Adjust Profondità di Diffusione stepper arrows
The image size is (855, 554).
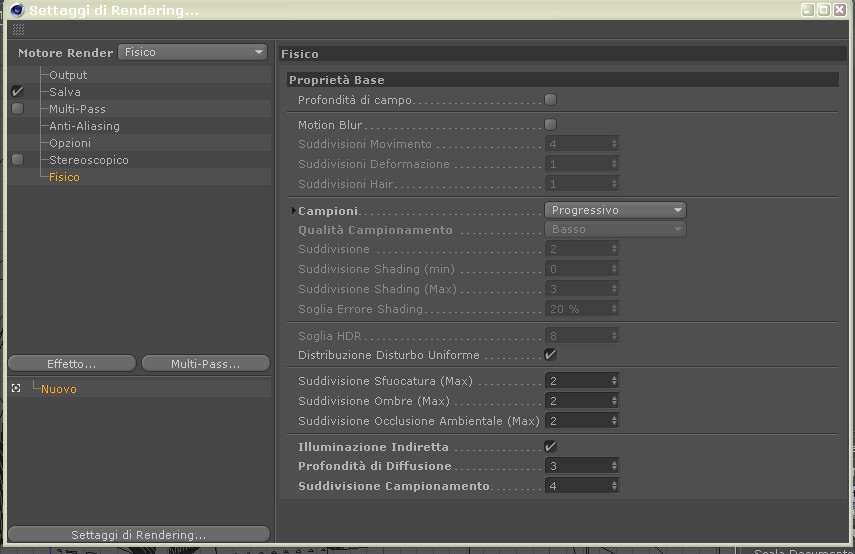coord(614,466)
